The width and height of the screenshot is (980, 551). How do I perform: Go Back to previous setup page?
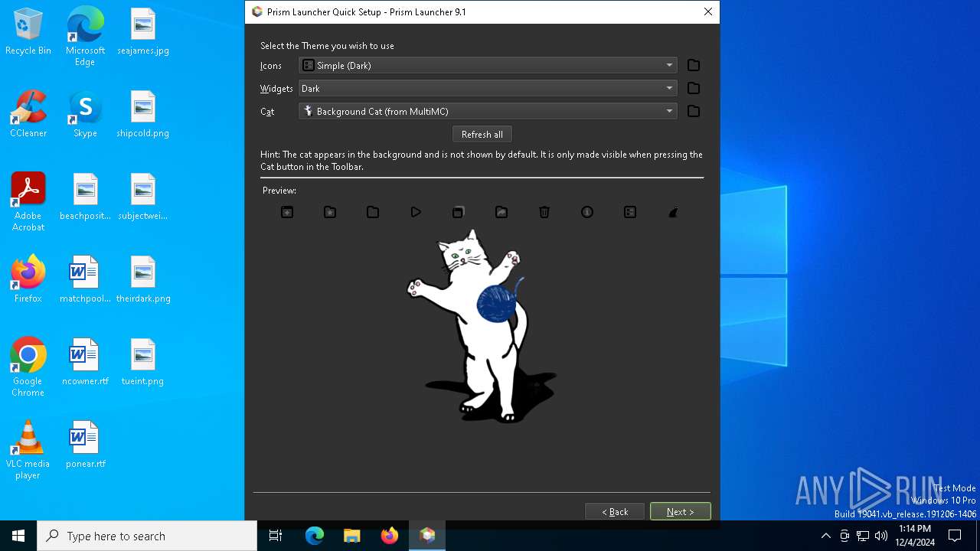click(x=615, y=511)
